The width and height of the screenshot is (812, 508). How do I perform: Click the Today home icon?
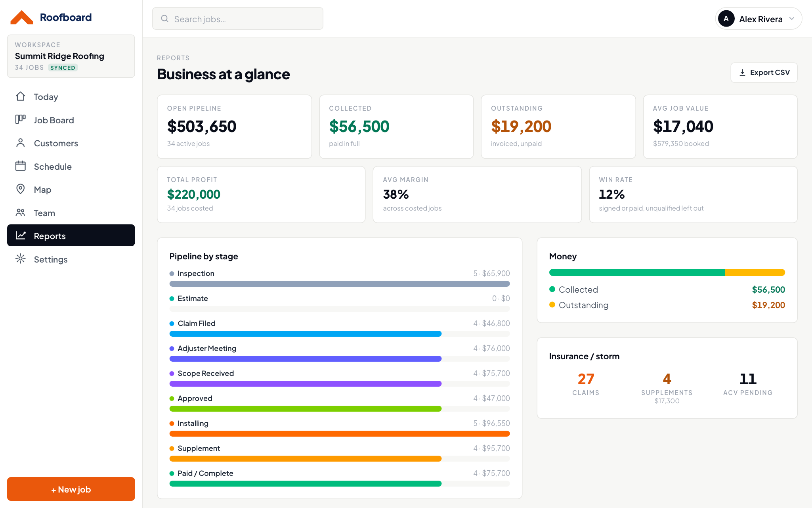21,96
